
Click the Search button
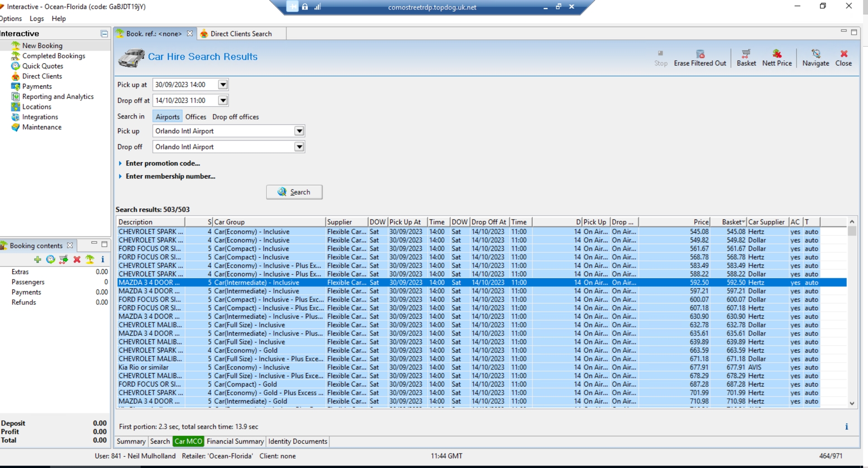[294, 192]
